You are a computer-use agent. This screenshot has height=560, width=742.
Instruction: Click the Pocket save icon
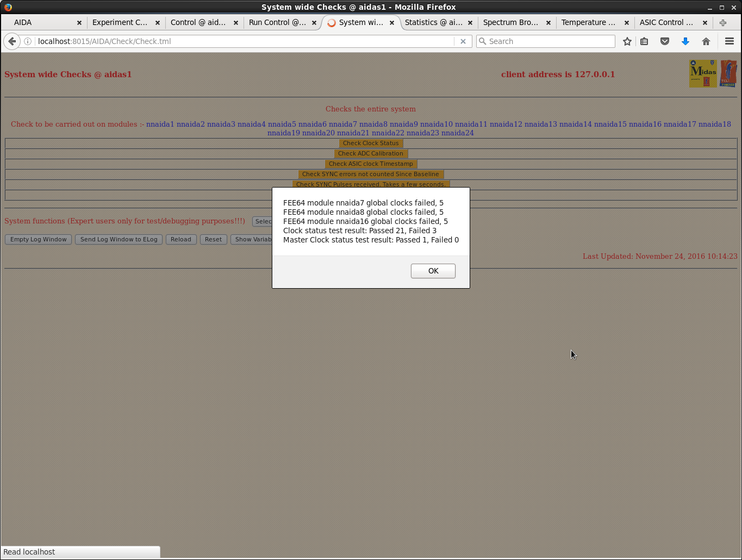tap(665, 41)
